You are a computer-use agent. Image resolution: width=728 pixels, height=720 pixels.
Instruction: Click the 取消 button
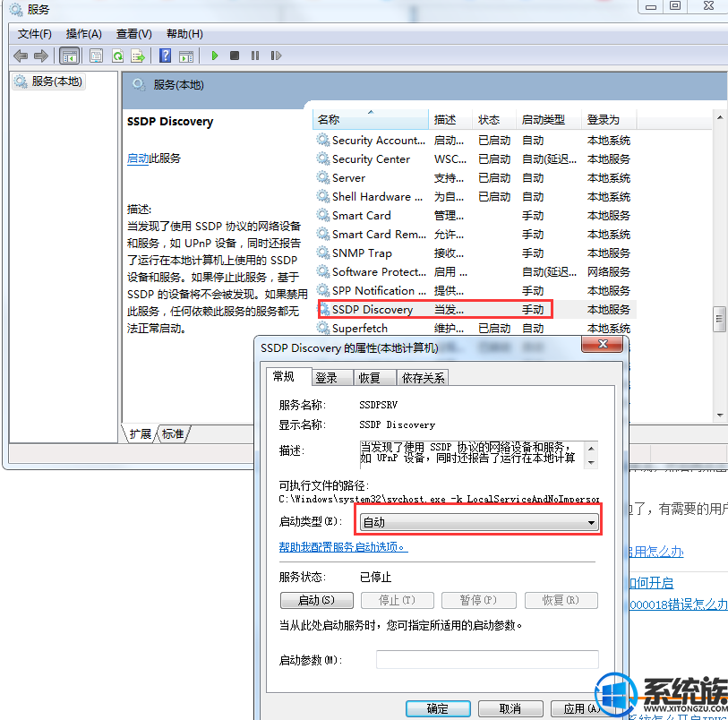pos(510,709)
